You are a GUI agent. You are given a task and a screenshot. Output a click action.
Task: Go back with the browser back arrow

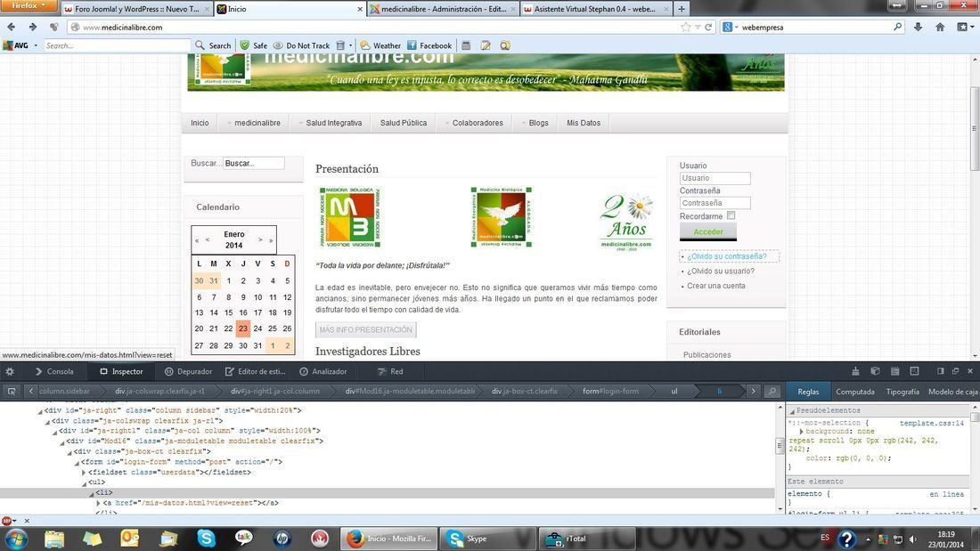click(12, 27)
